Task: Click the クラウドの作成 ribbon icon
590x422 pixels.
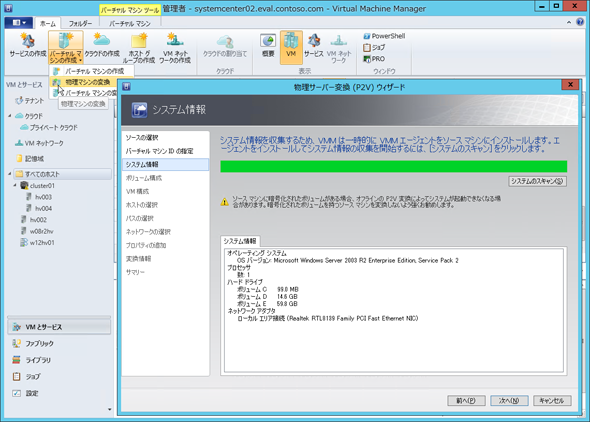Action: click(102, 45)
